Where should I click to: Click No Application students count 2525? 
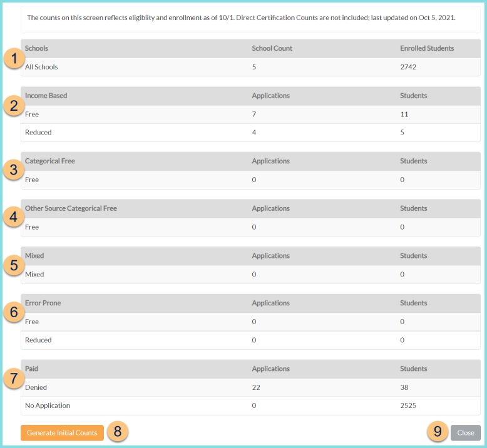tap(408, 405)
